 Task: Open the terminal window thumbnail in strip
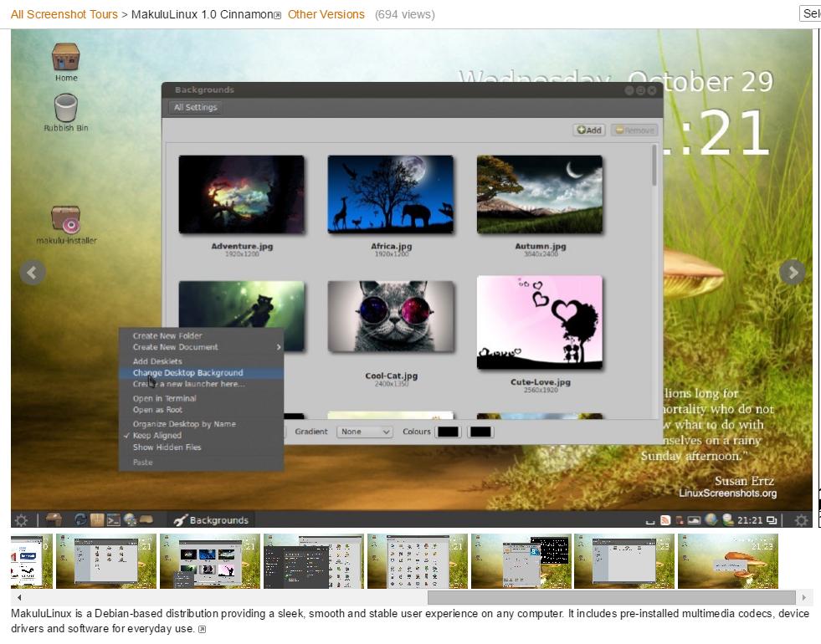coord(521,561)
